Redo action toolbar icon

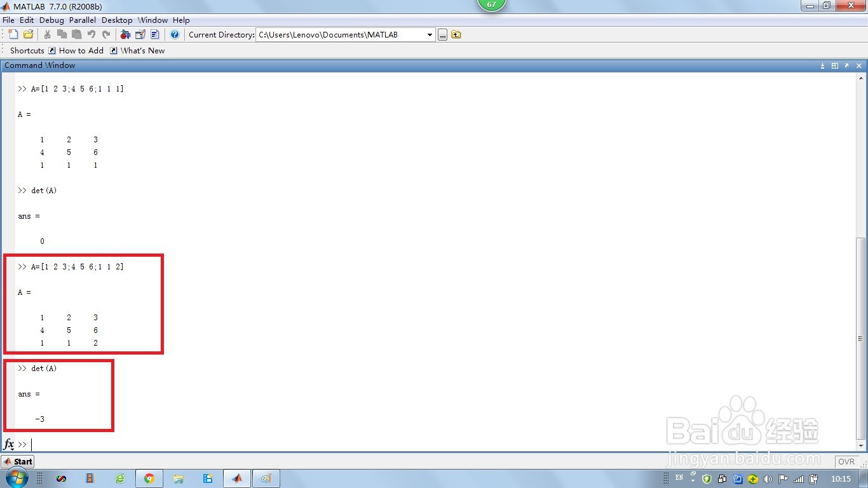pyautogui.click(x=106, y=34)
